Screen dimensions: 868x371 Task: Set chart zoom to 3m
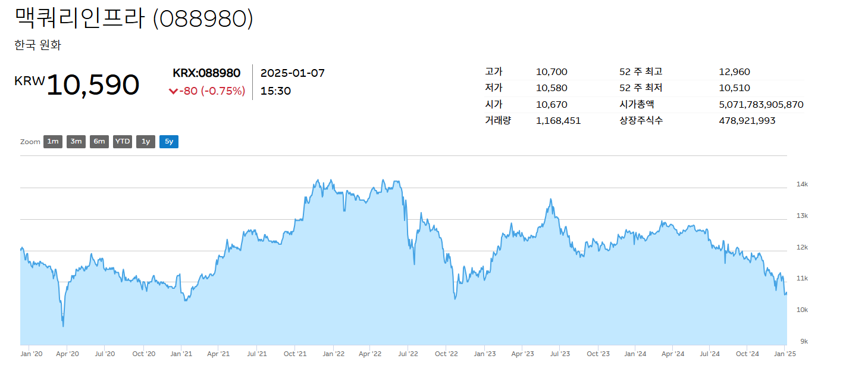(76, 142)
